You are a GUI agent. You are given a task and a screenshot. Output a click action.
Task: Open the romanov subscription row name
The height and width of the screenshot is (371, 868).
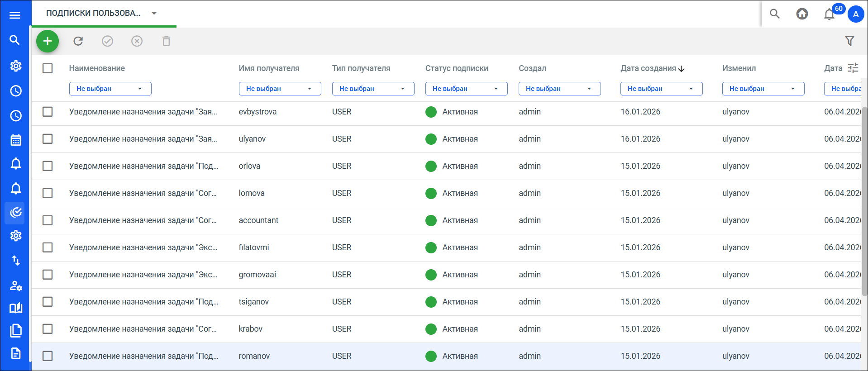(x=143, y=356)
